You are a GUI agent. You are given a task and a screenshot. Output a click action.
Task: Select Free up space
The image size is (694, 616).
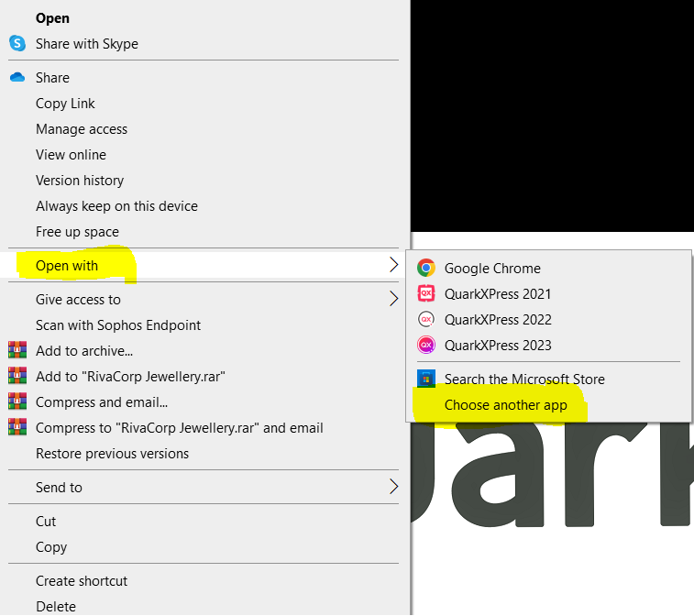[204, 231]
